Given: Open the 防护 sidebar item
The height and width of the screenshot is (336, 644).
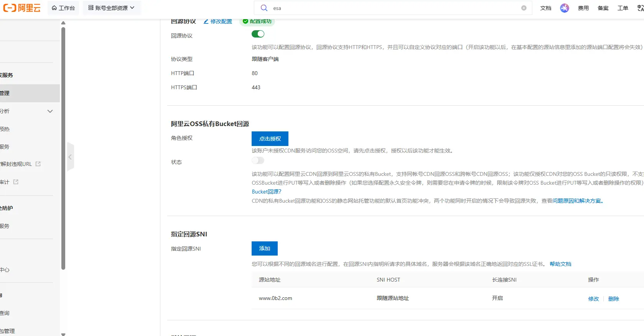Looking at the screenshot, I should pyautogui.click(x=7, y=208).
